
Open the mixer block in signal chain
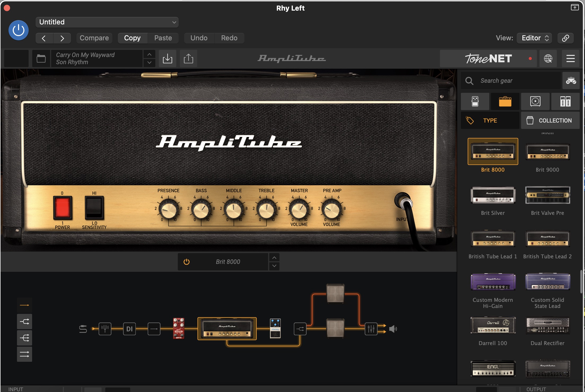(x=371, y=329)
